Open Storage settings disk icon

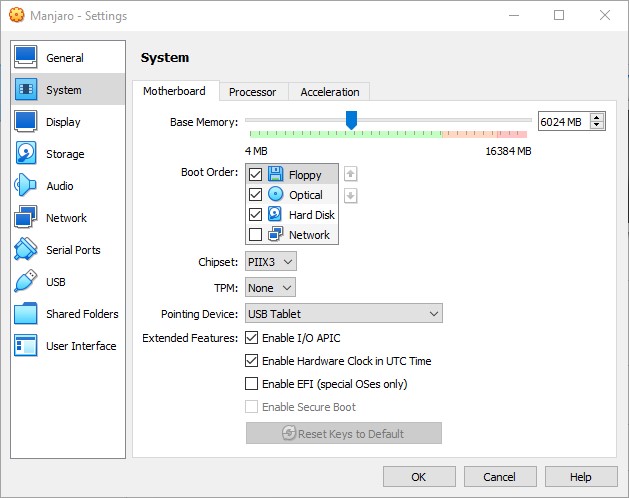click(26, 153)
